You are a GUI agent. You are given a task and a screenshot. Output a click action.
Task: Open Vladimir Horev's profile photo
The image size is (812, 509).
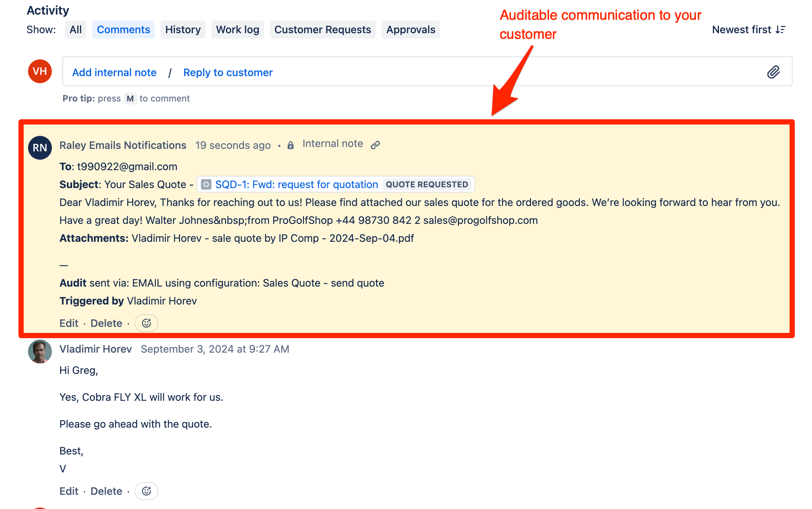[40, 351]
